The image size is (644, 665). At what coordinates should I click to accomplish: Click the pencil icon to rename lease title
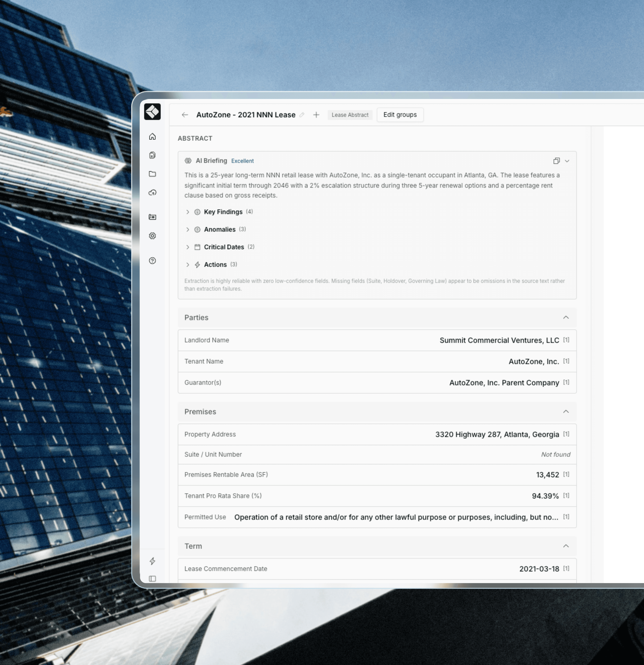pos(301,115)
